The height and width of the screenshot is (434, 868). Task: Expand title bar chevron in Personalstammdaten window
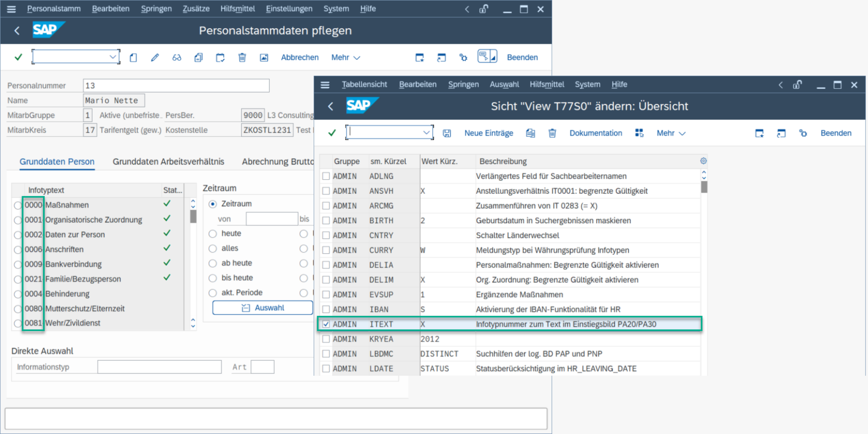pos(467,9)
